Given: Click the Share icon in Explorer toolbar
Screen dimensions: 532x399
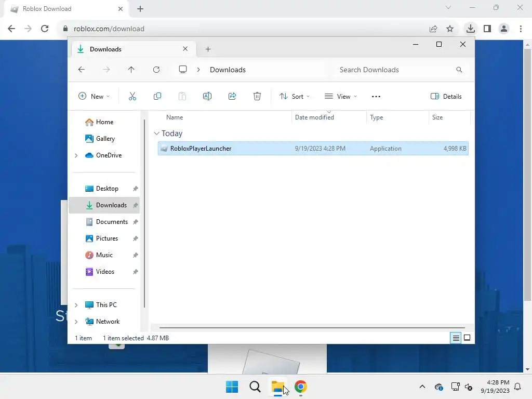Looking at the screenshot, I should (232, 96).
